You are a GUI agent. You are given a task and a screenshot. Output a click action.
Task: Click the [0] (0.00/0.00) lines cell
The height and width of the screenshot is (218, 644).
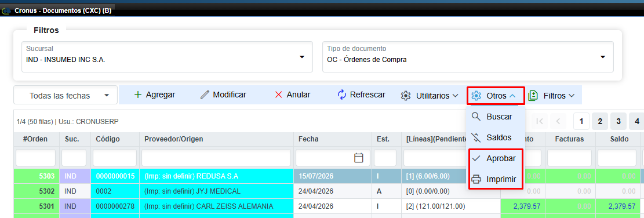(x=434, y=191)
